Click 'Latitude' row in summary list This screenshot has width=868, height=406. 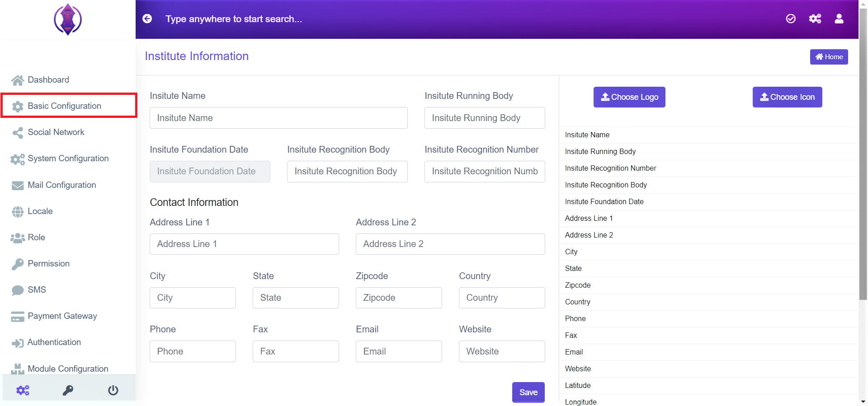[708, 385]
